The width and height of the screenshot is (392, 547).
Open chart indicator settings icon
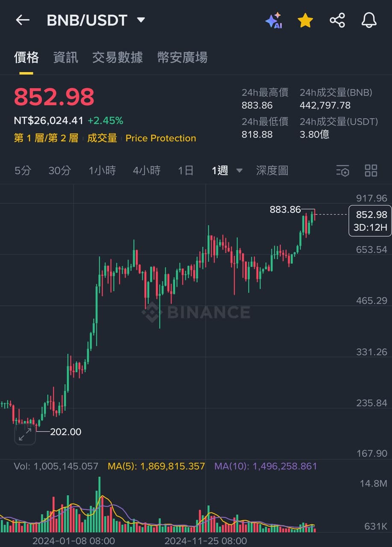(342, 171)
